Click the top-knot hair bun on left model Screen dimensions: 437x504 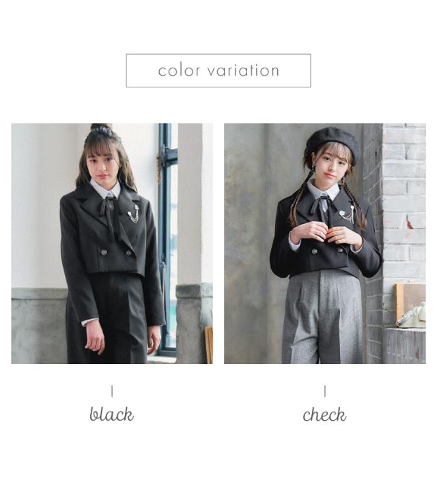click(102, 128)
